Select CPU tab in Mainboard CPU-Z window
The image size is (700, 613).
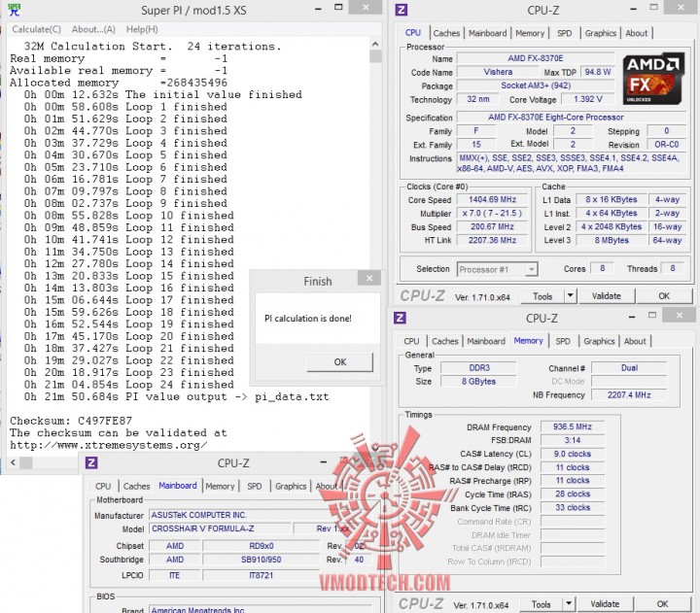[x=103, y=487]
